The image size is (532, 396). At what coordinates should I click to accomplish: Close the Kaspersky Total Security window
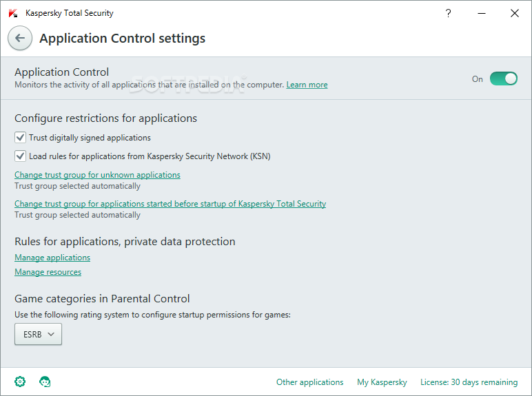pyautogui.click(x=515, y=13)
